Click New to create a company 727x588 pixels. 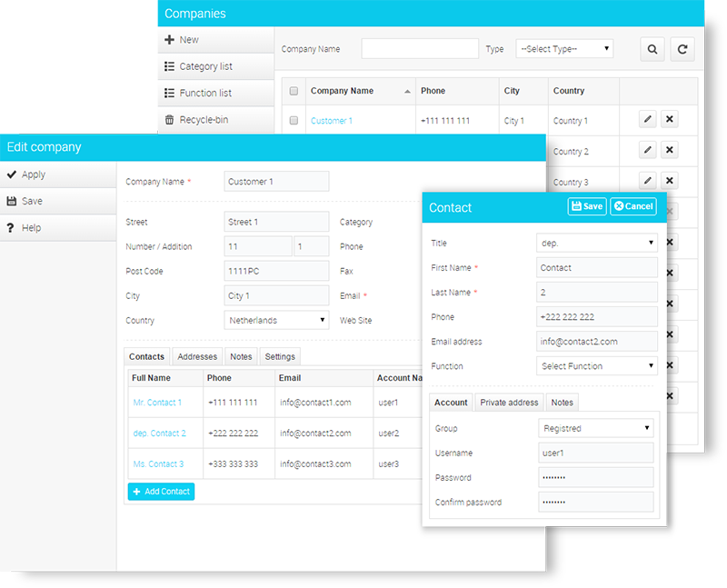point(181,40)
